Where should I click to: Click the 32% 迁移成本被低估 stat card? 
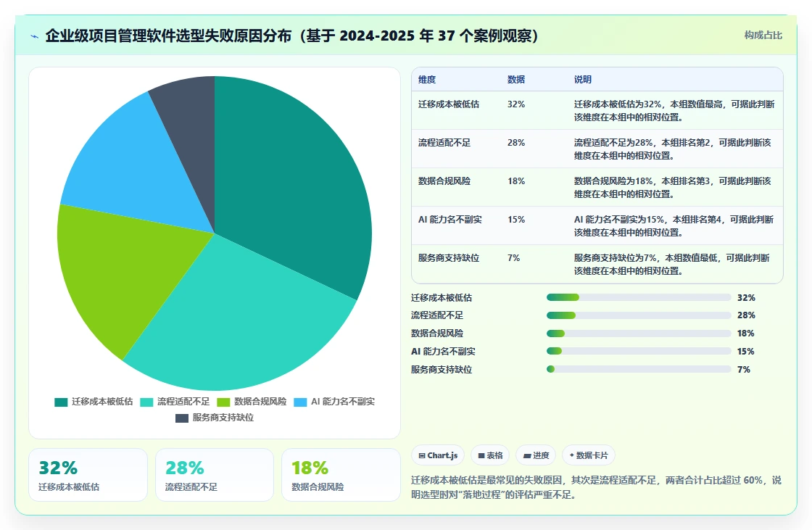pos(88,475)
